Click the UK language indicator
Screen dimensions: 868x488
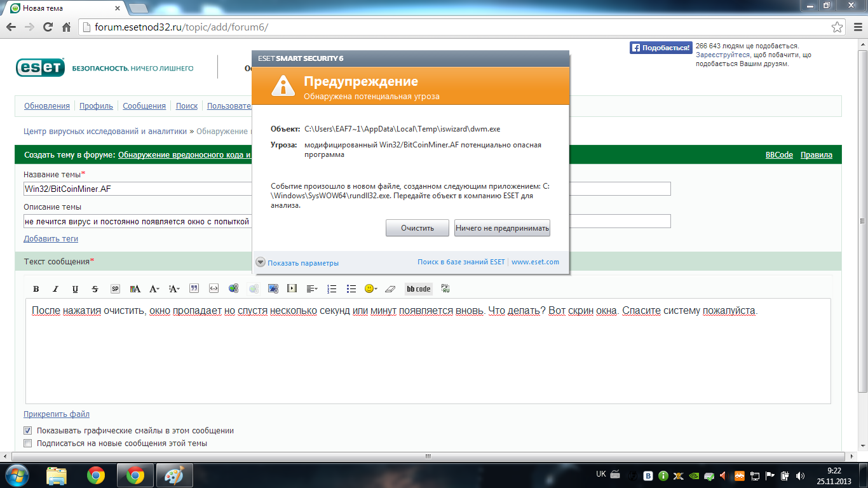point(601,474)
